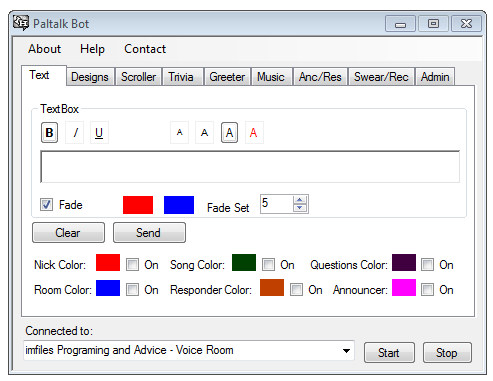
Task: Enable Room Color On checkbox
Action: (132, 290)
